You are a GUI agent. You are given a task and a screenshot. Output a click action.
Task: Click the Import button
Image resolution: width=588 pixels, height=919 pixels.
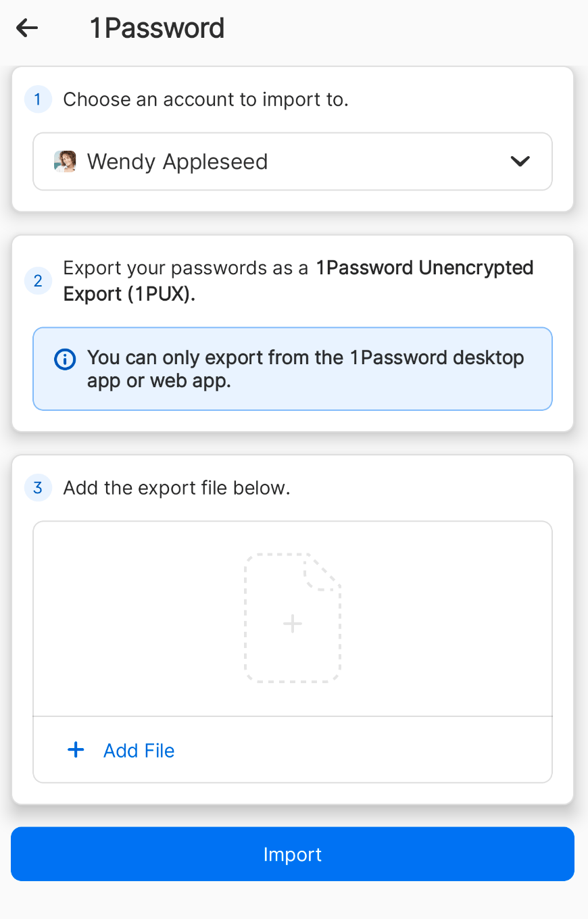(x=293, y=854)
